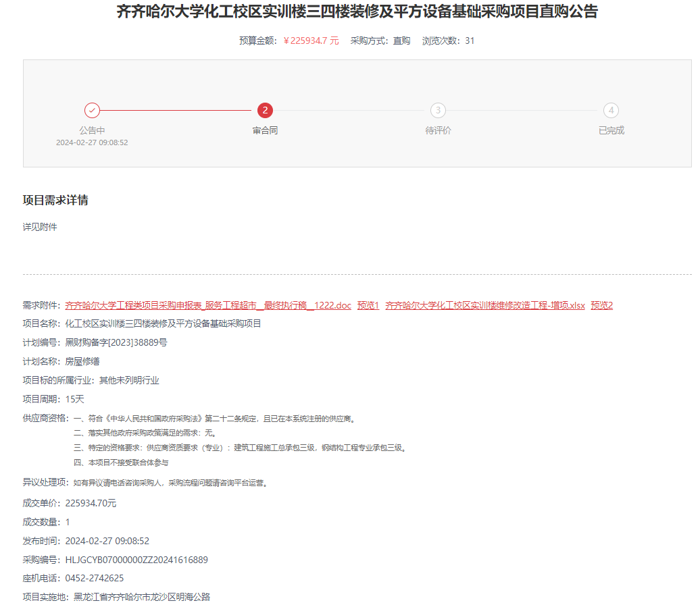Select the 待评价 step label
The height and width of the screenshot is (607, 700).
coord(438,130)
